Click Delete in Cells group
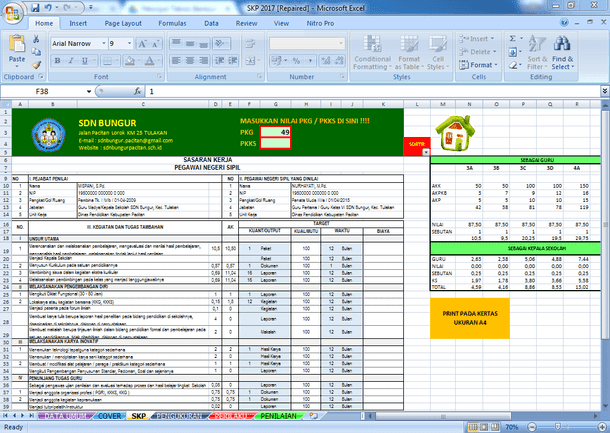This screenshot has height=433, width=610. pyautogui.click(x=478, y=52)
